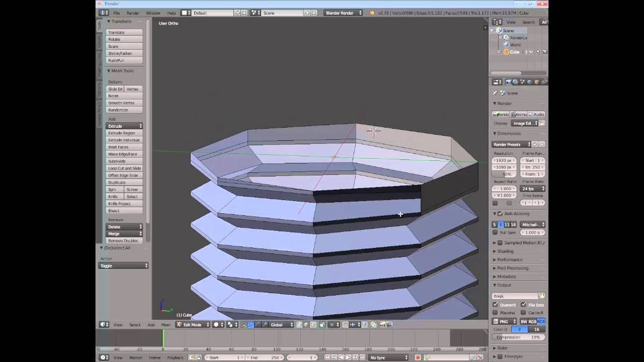Viewport: 644px width, 362px height.
Task: Enable the Full Sample checkbox
Action: pyautogui.click(x=495, y=233)
